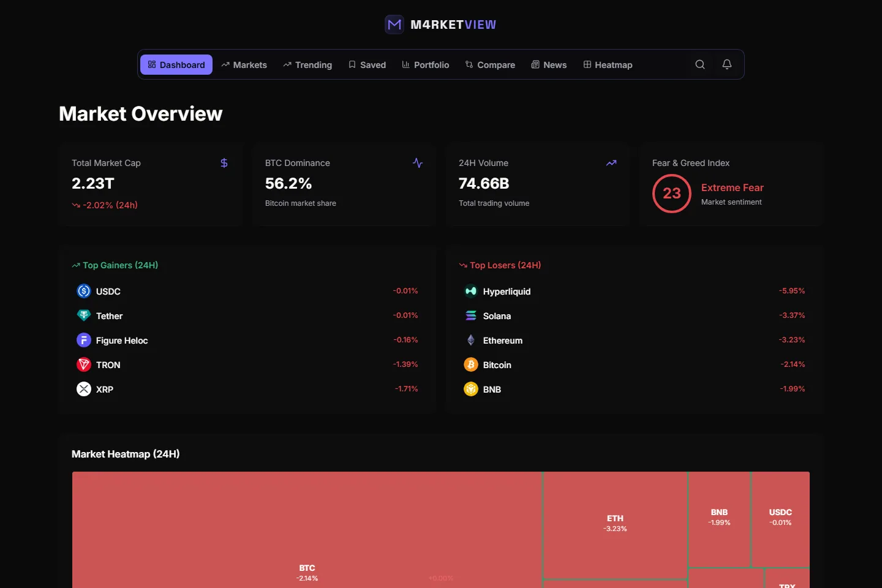Click the 74.66B volume value

[484, 183]
